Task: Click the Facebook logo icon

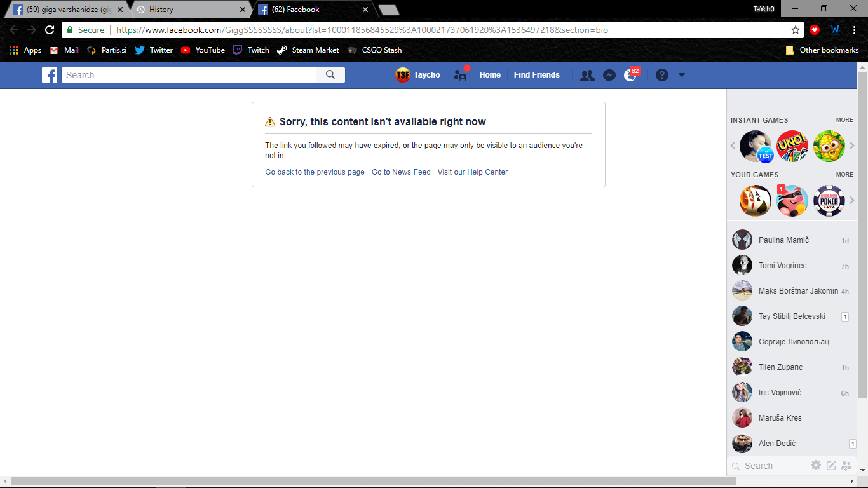Action: [x=50, y=75]
